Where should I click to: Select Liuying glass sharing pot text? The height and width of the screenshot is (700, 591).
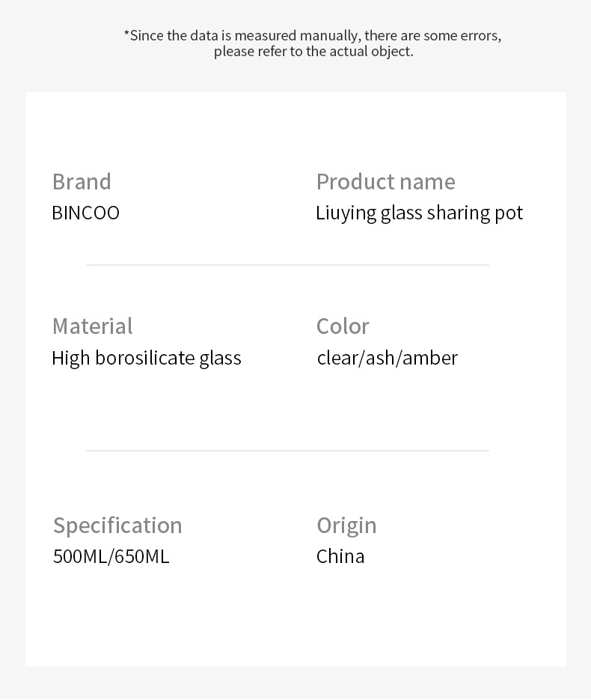tap(419, 213)
